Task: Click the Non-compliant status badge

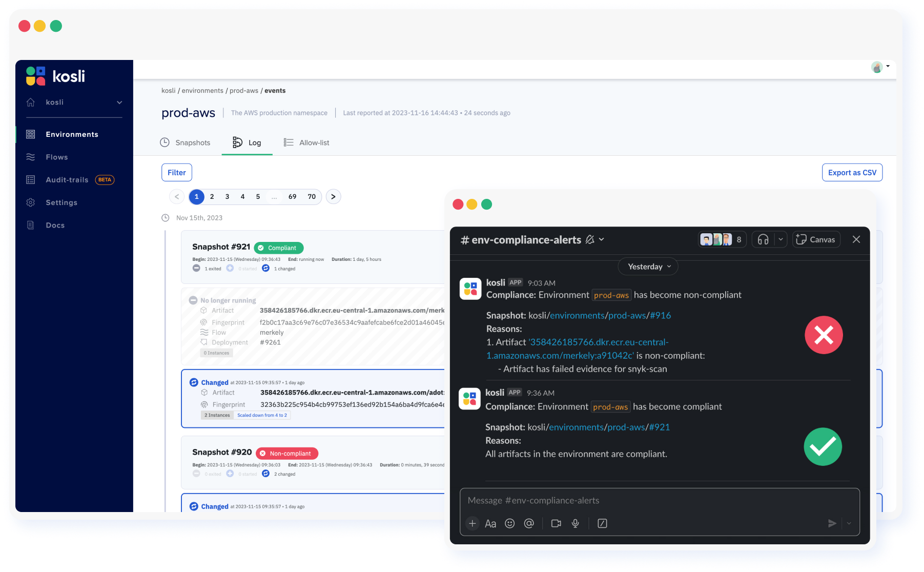Action: coord(287,454)
